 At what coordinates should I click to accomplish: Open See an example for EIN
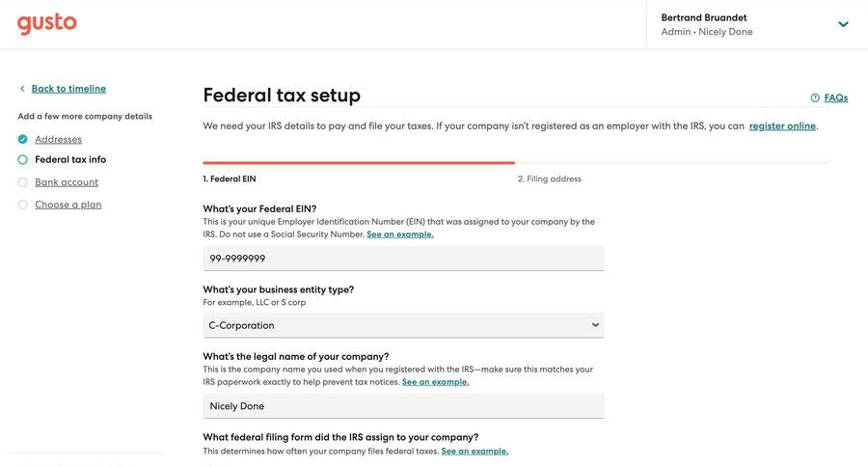click(400, 234)
